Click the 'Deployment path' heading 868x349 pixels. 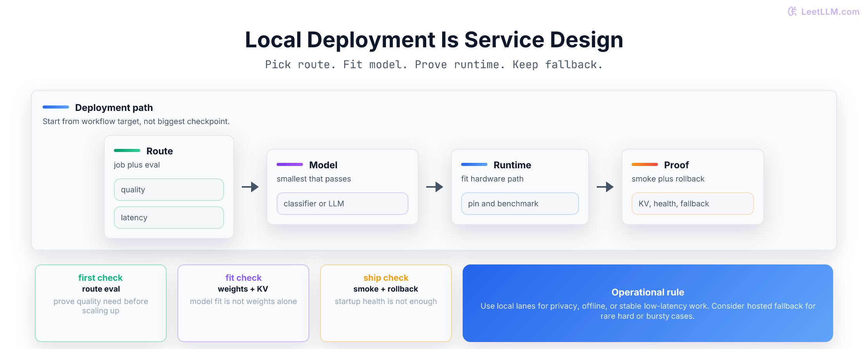[114, 108]
